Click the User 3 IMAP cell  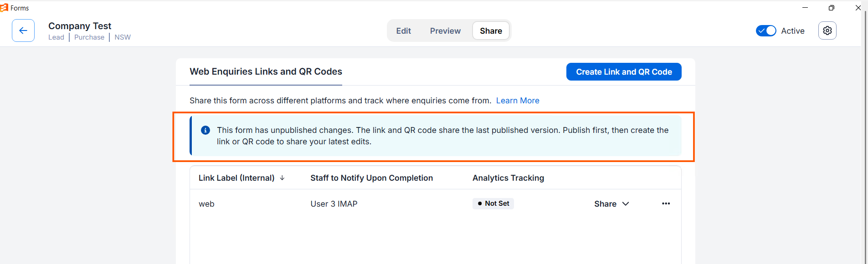334,204
